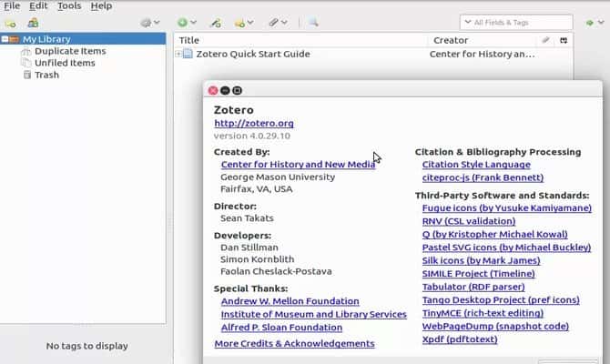Open dropdown arrow beside the paperclip
Viewport: 610px width, 364px height.
(284, 23)
